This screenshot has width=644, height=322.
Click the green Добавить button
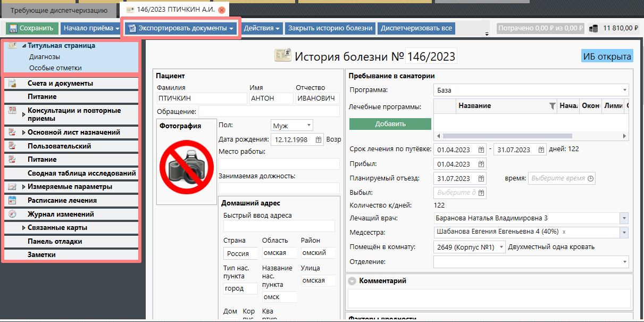click(390, 124)
